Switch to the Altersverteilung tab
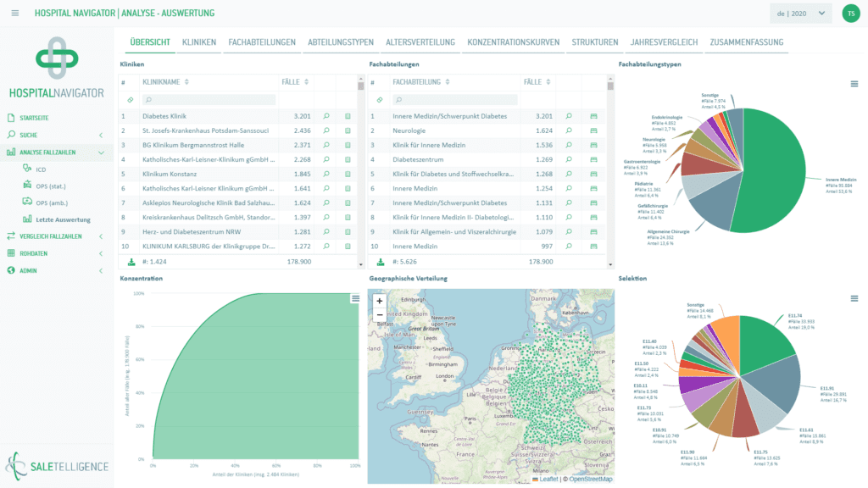868x488 pixels. (420, 42)
